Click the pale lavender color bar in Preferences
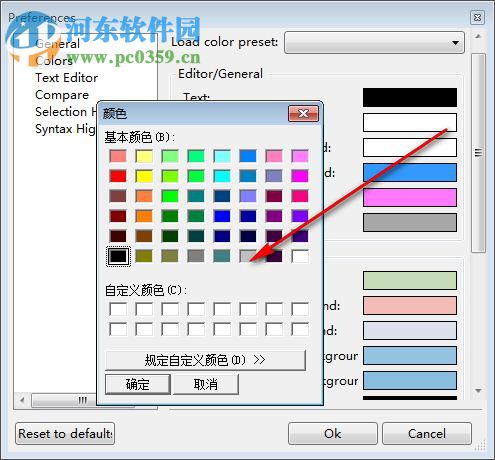Screen dimensions: 495x460 click(x=410, y=330)
